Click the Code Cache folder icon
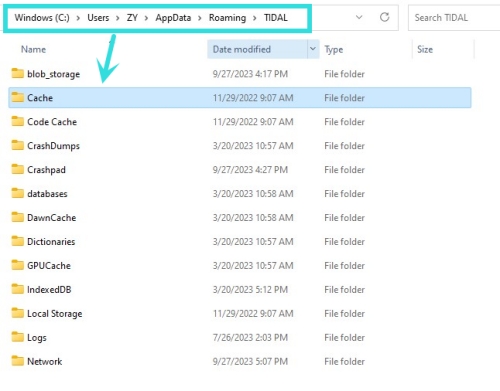 (18, 121)
